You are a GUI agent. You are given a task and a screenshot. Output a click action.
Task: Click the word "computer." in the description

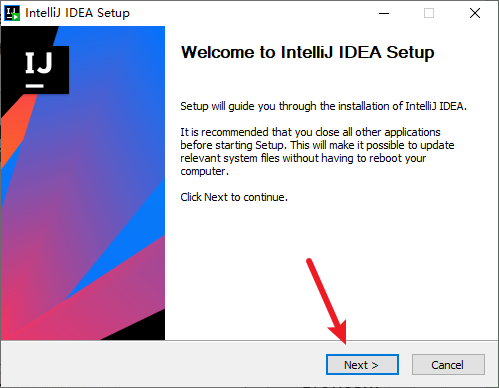[x=204, y=171]
